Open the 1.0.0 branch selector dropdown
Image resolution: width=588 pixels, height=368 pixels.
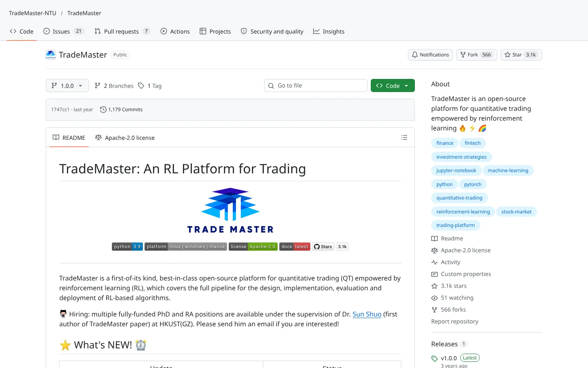click(x=67, y=85)
